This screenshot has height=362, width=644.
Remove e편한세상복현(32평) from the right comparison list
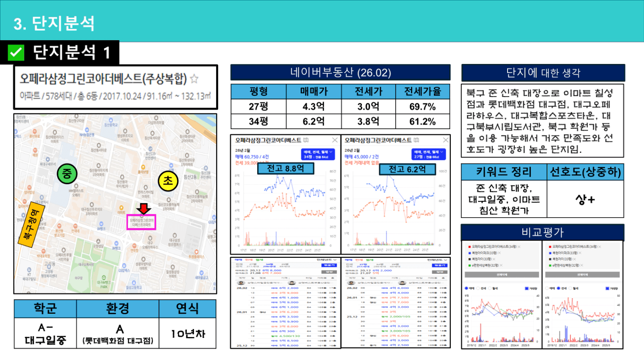point(582,265)
